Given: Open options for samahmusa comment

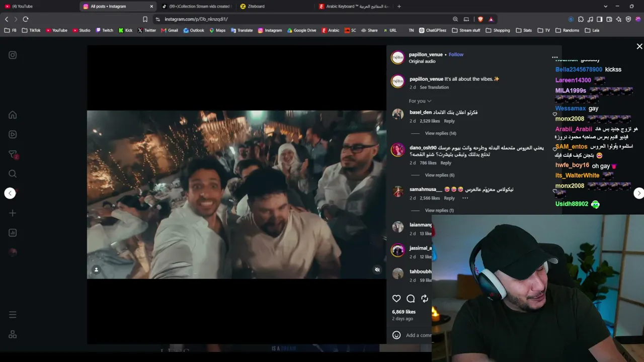Looking at the screenshot, I should (465, 198).
